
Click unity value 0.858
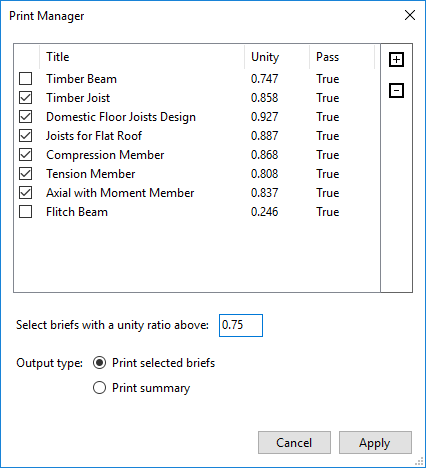pos(264,98)
